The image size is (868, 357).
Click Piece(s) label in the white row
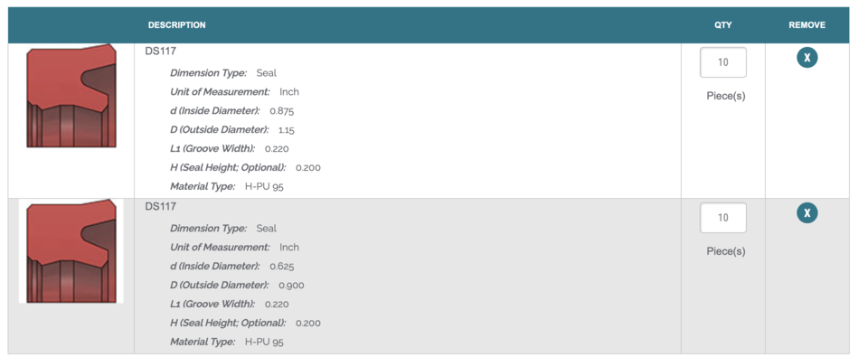click(726, 97)
